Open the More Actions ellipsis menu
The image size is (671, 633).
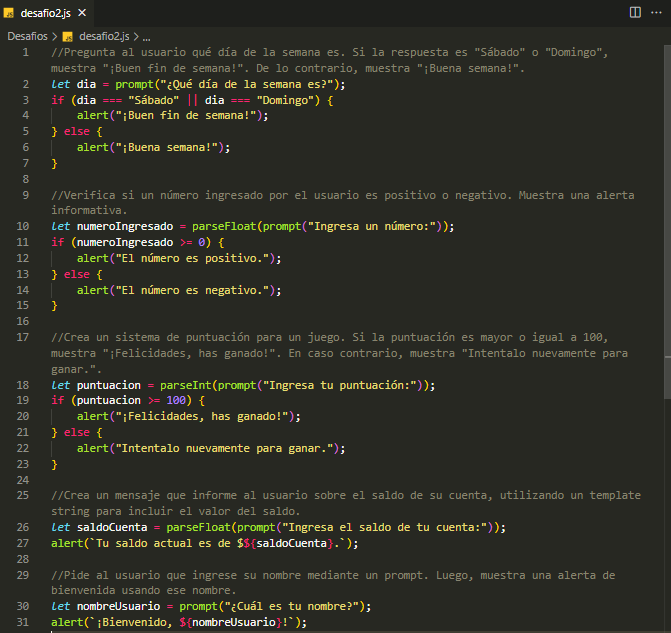[x=657, y=12]
